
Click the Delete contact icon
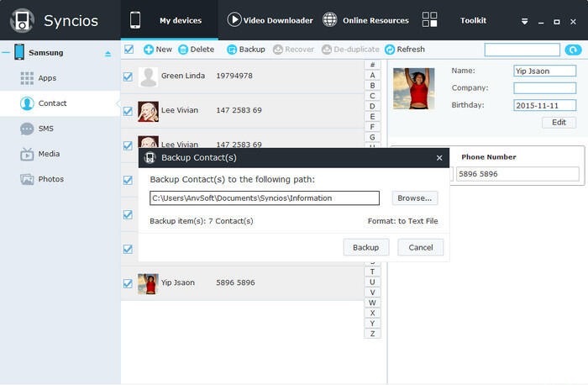pos(183,50)
